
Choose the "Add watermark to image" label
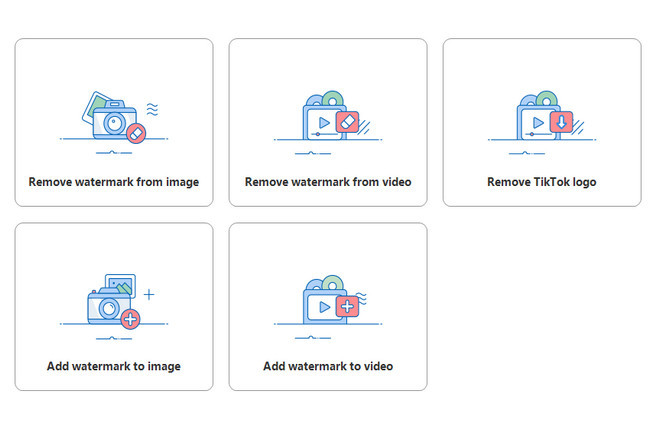114,366
